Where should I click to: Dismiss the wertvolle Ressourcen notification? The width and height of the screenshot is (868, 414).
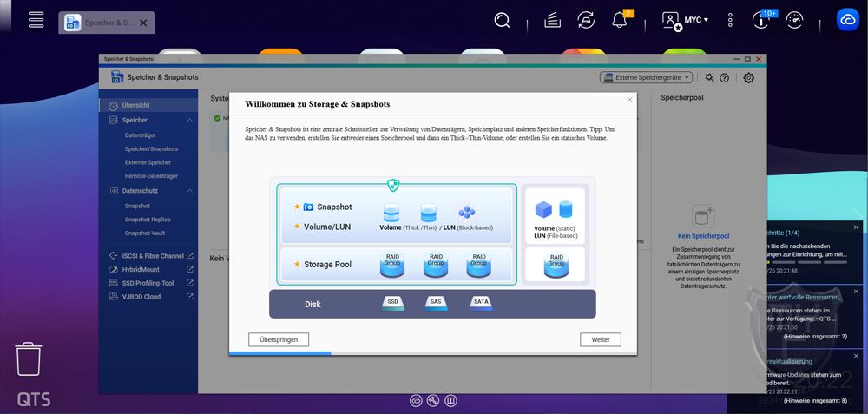click(x=856, y=291)
